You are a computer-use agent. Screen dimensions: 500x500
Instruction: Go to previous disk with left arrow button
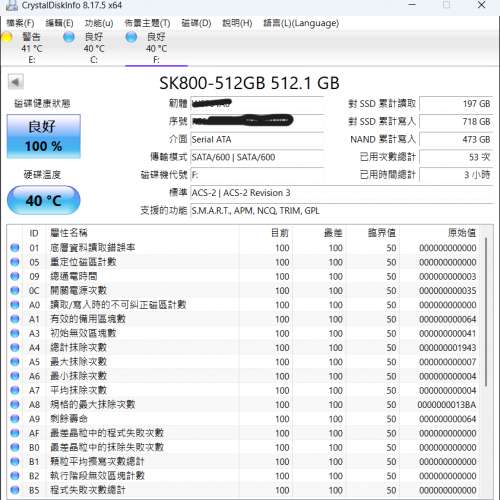pyautogui.click(x=16, y=82)
